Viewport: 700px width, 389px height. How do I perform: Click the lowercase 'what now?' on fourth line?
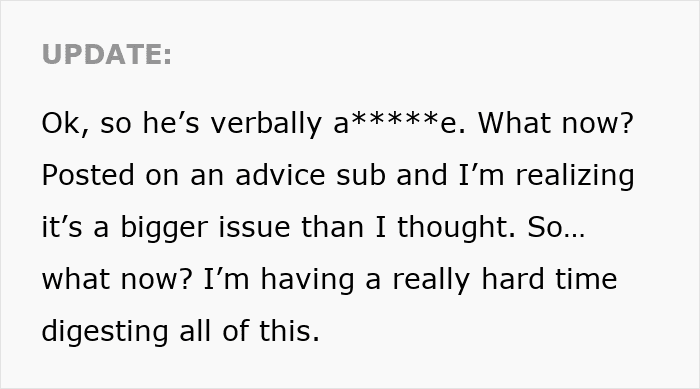click(117, 279)
